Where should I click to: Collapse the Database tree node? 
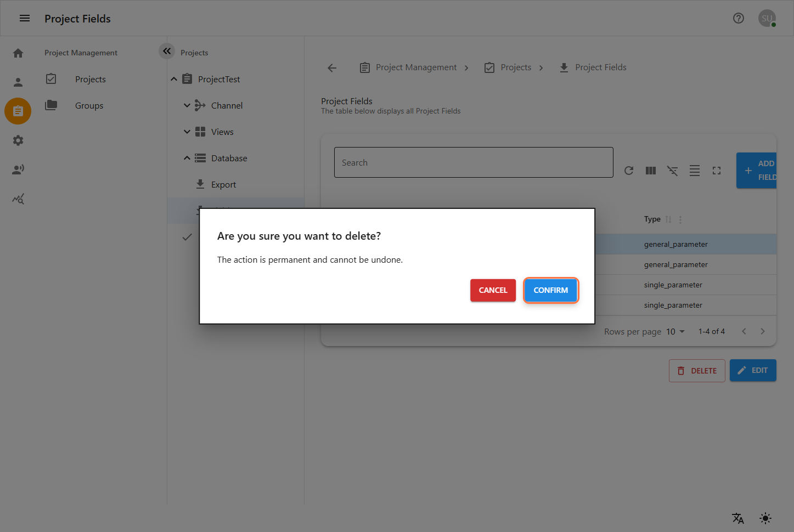(187, 157)
